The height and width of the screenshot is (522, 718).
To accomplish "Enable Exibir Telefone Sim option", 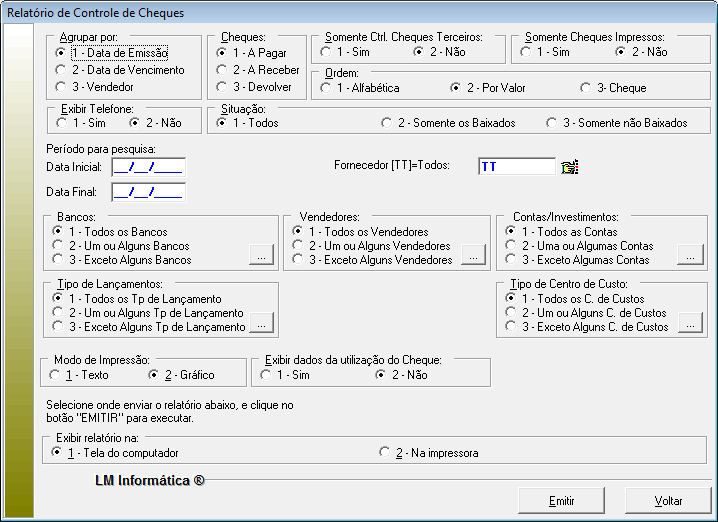I will (x=61, y=123).
